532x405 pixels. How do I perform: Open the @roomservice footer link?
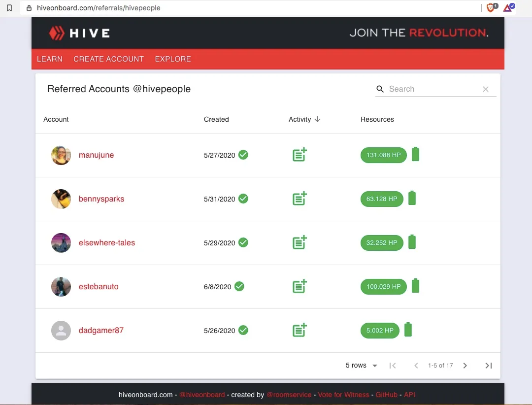pyautogui.click(x=289, y=395)
